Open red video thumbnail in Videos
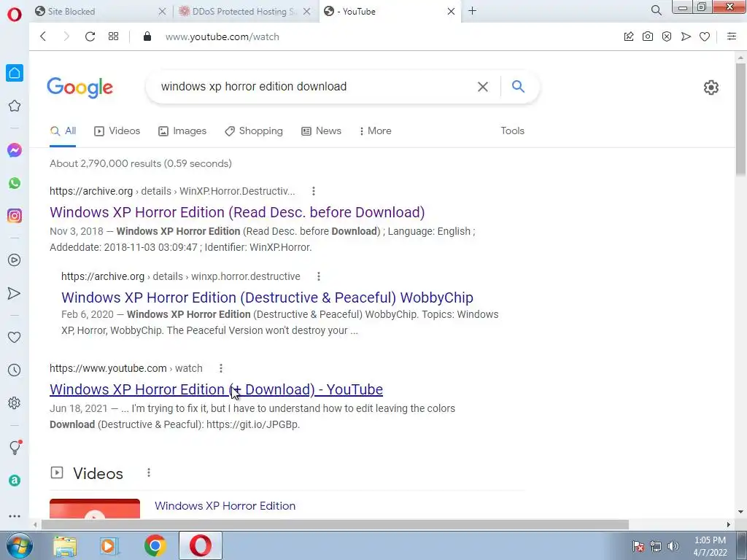The height and width of the screenshot is (560, 747). click(95, 508)
